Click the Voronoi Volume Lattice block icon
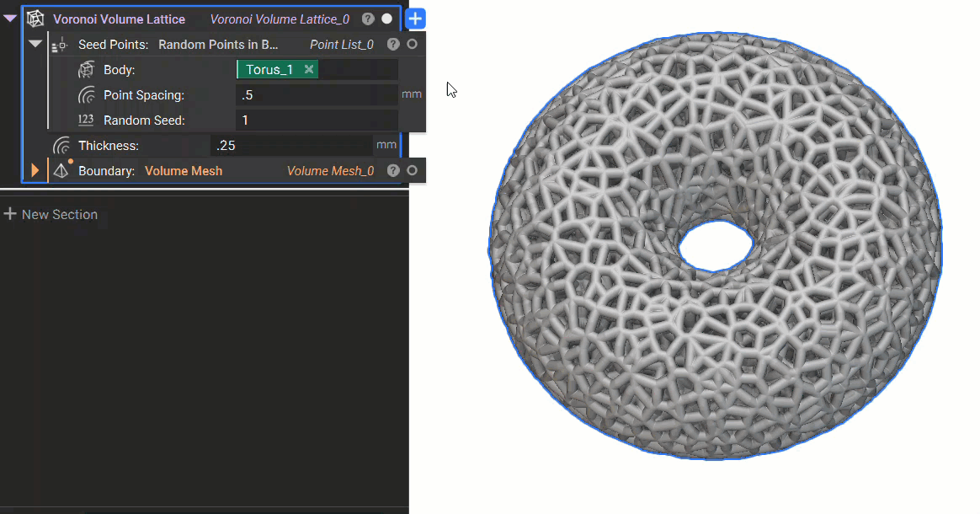Image resolution: width=980 pixels, height=514 pixels. tap(36, 19)
